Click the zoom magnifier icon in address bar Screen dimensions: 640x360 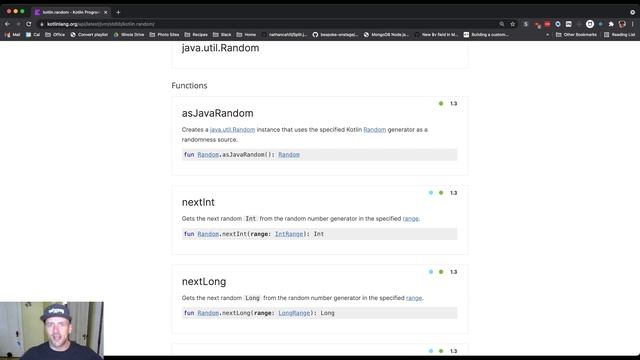[502, 24]
